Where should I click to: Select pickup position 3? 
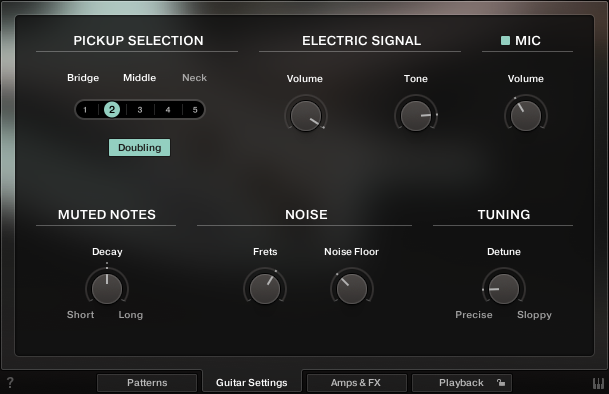[140, 110]
